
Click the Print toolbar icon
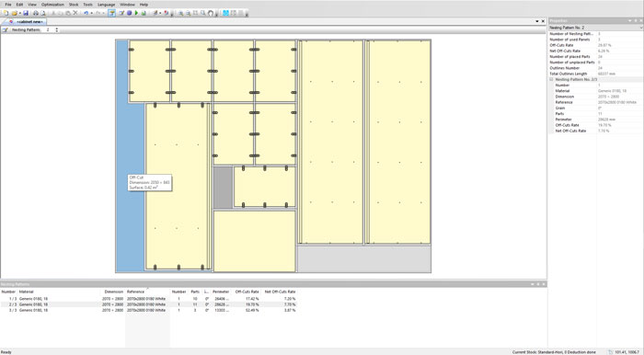pos(36,13)
